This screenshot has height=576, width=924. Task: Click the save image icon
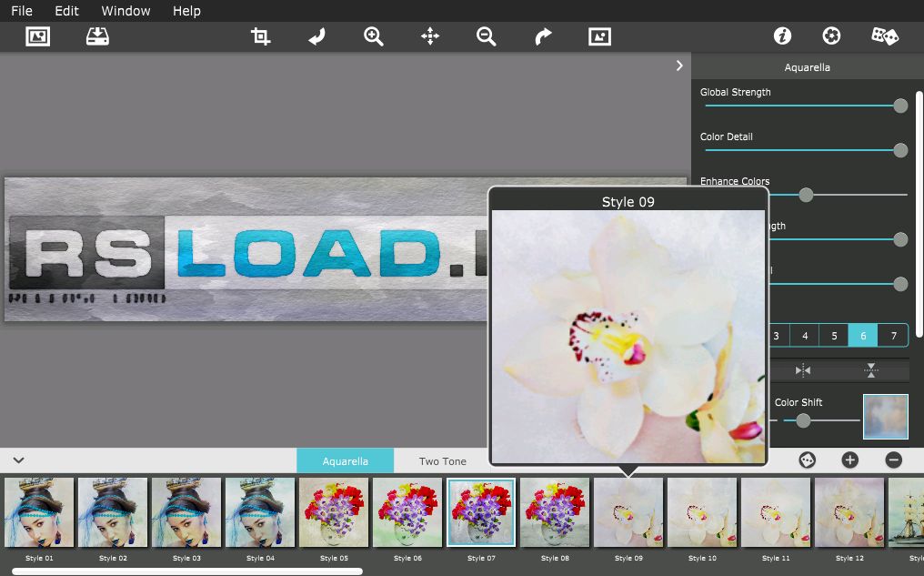(x=97, y=36)
